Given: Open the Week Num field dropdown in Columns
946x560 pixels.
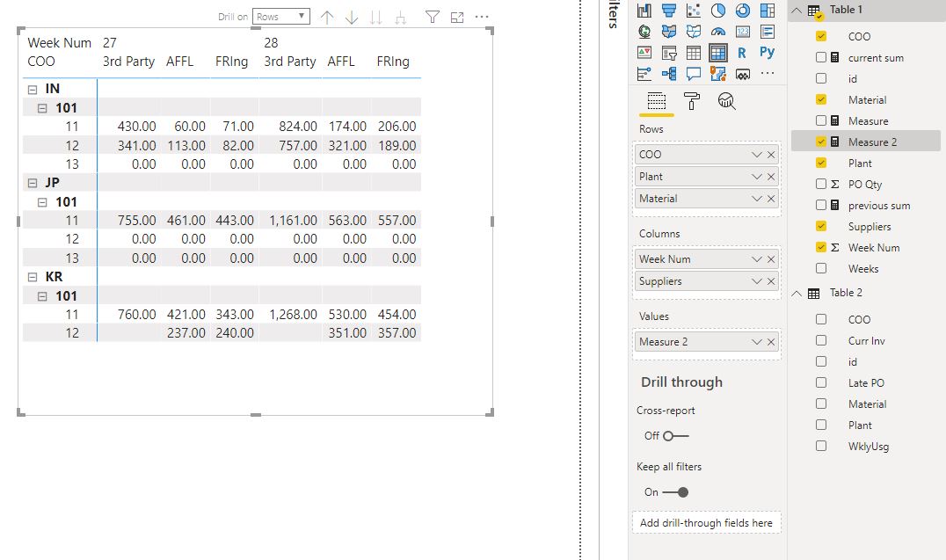Looking at the screenshot, I should coord(757,259).
